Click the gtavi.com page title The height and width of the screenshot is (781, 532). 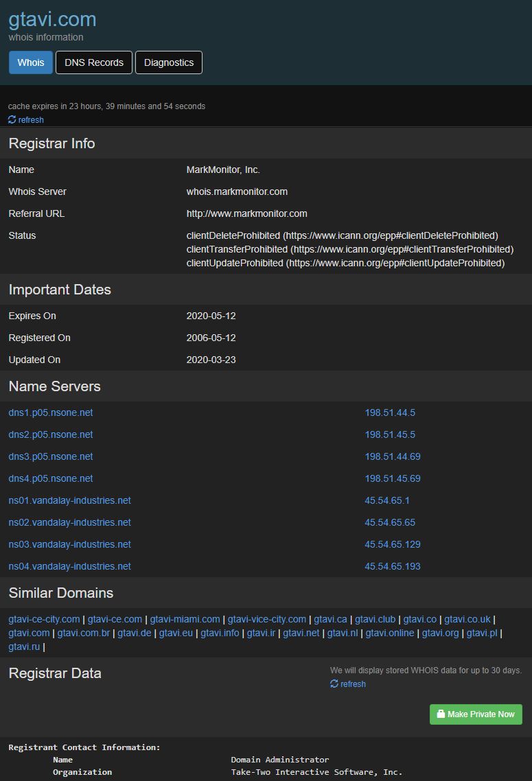pos(52,19)
